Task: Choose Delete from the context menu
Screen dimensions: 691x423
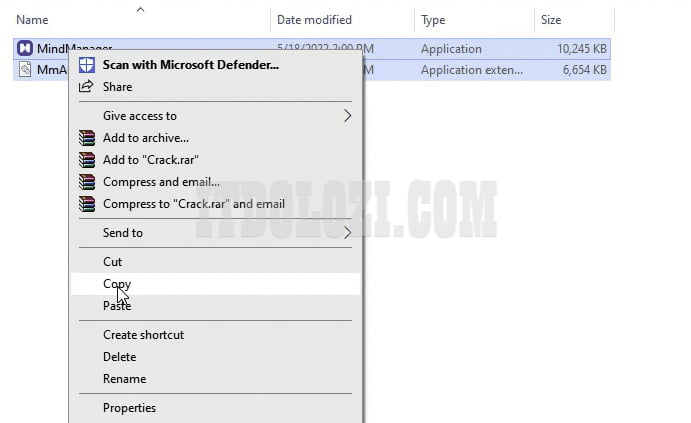Action: tap(119, 357)
